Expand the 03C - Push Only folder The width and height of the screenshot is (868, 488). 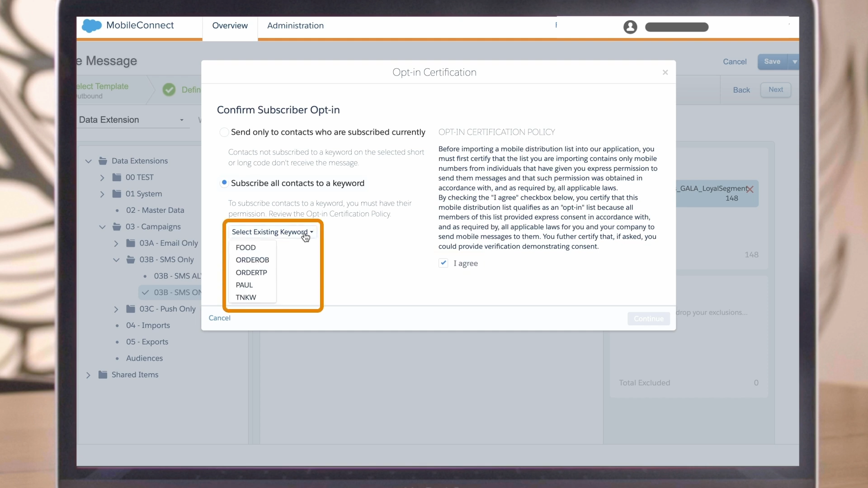(x=116, y=310)
